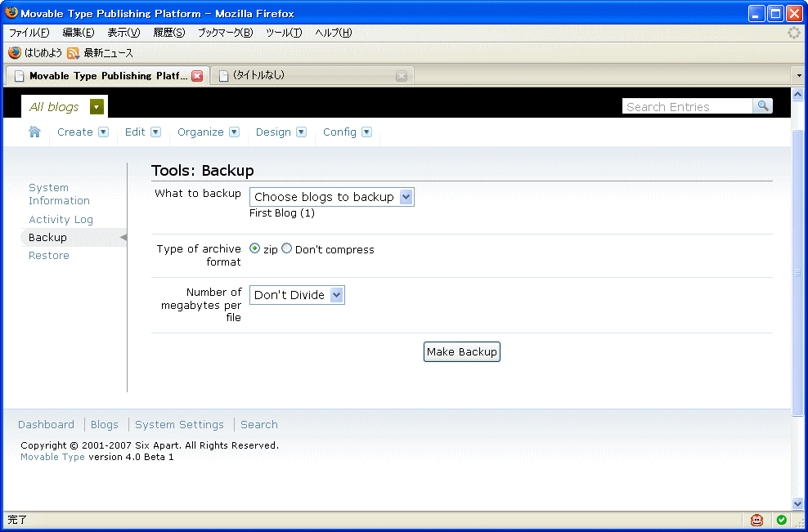
Task: Select the zip archive format radio
Action: pos(254,248)
